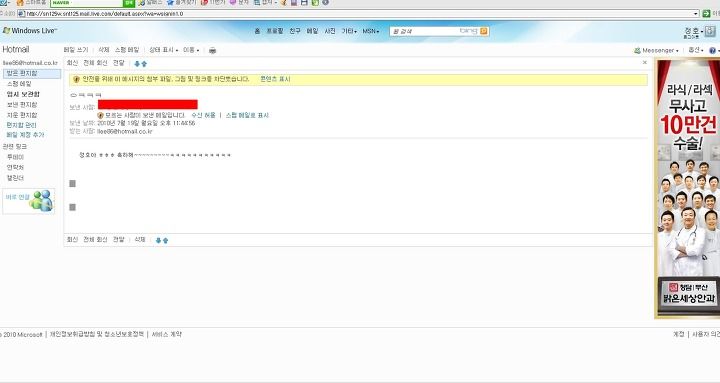
Task: Click the second blocked image placeholder
Action: (x=72, y=207)
